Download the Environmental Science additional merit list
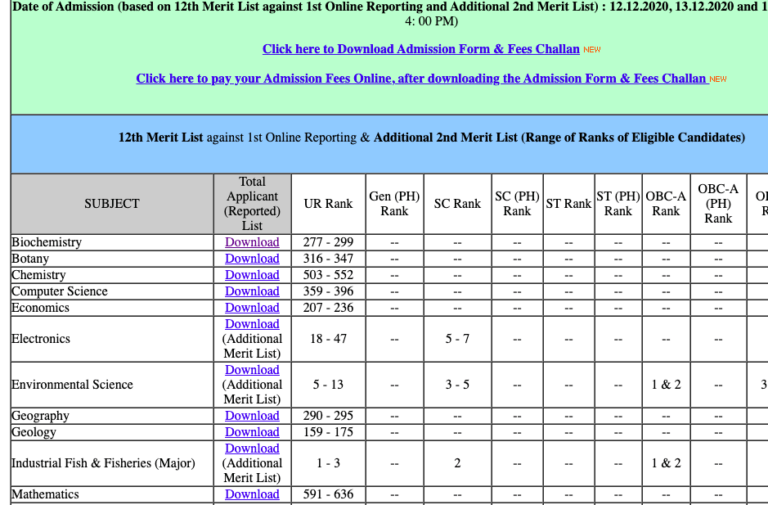The height and width of the screenshot is (505, 768). pyautogui.click(x=252, y=370)
